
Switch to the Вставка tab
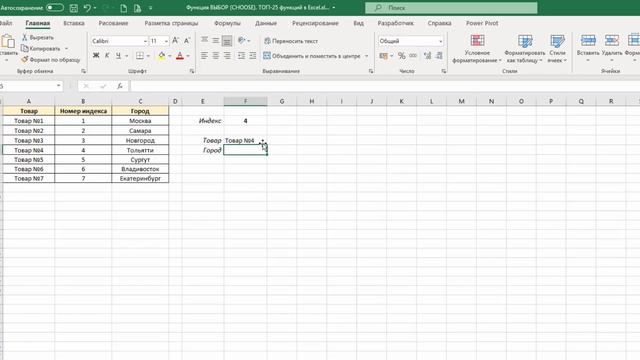coord(74,23)
